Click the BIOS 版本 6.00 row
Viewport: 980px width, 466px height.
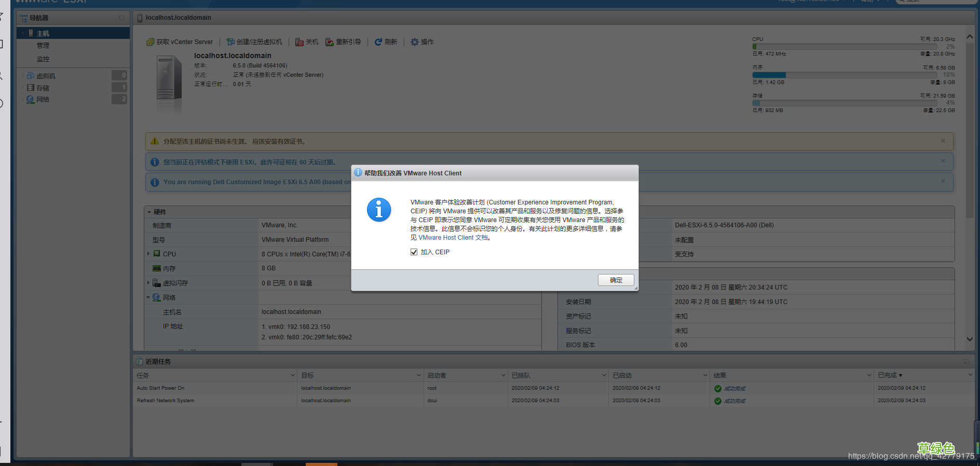756,345
